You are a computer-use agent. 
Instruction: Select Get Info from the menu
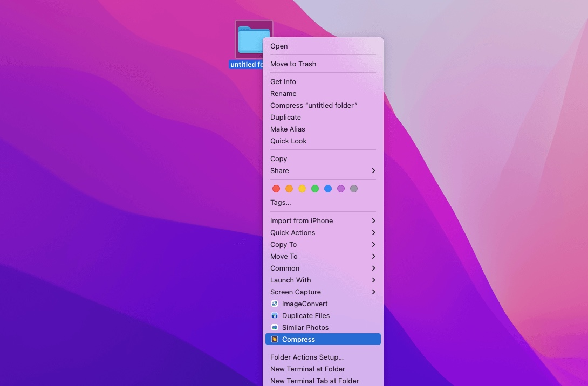283,81
